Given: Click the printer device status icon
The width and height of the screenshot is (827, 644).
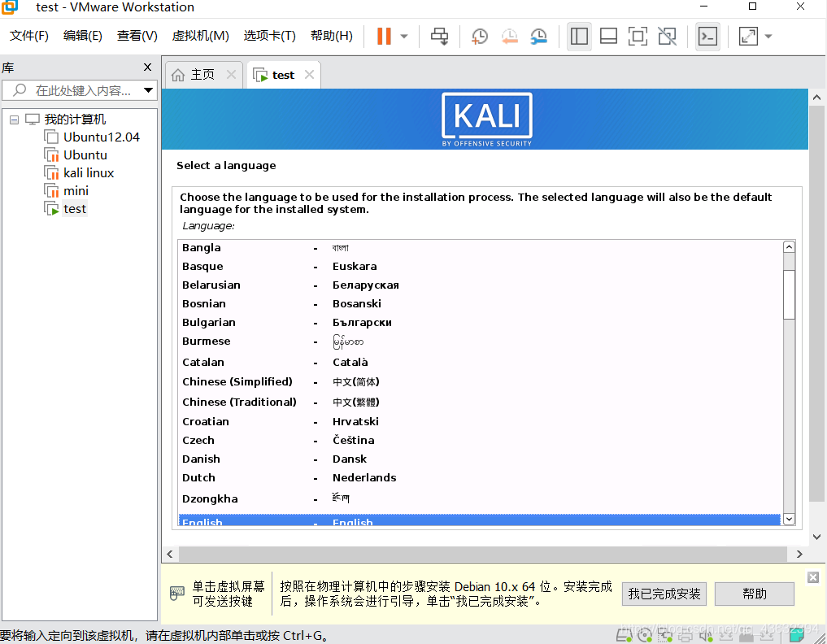Looking at the screenshot, I should point(685,634).
